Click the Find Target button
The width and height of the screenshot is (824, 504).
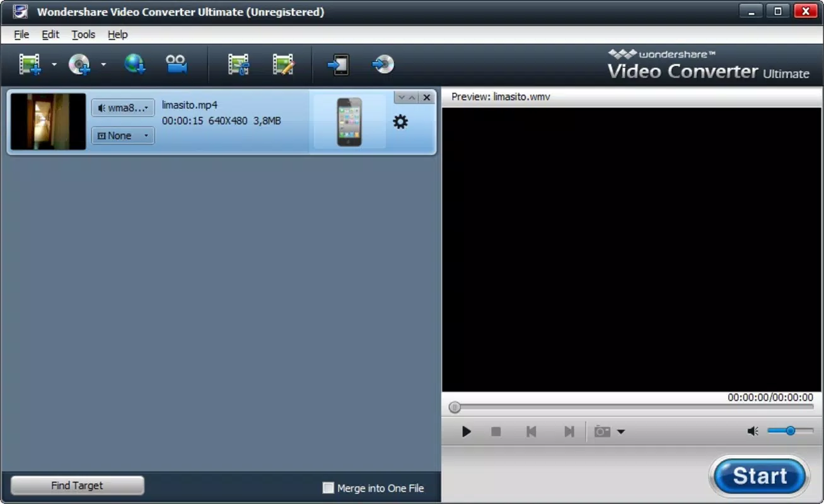[x=77, y=486]
